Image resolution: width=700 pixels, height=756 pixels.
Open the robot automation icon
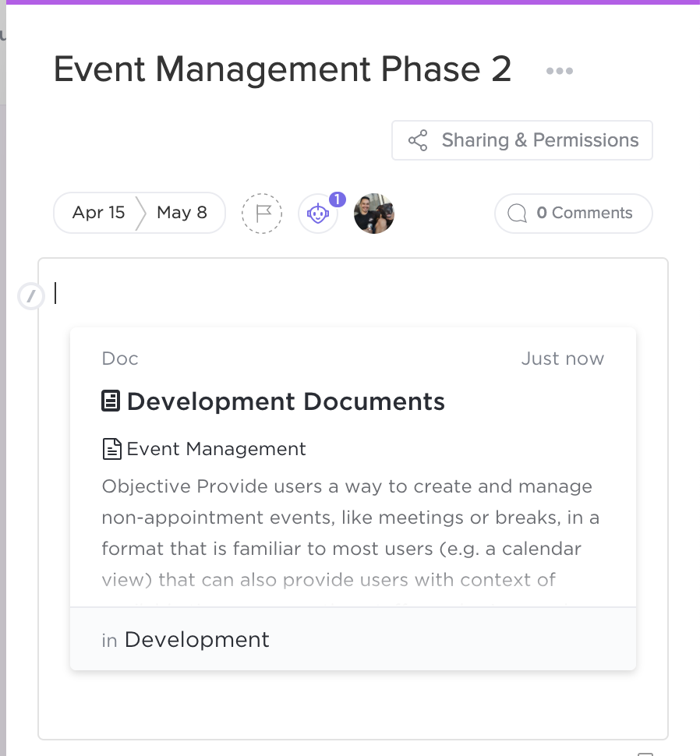(318, 213)
